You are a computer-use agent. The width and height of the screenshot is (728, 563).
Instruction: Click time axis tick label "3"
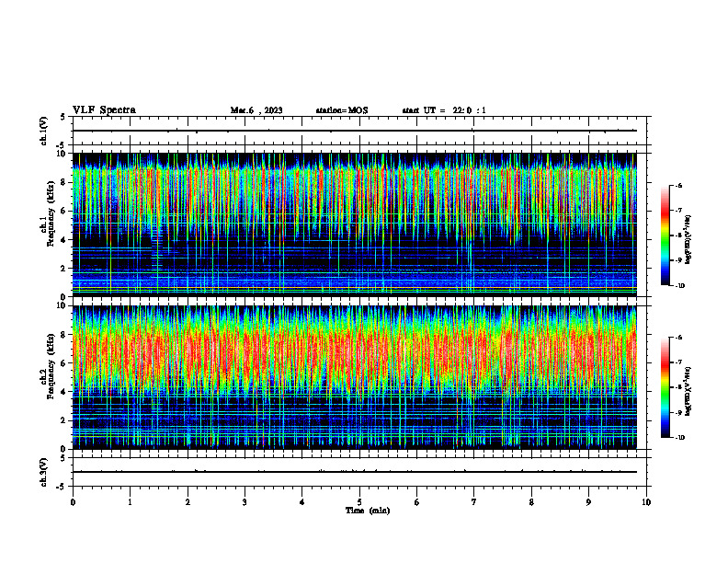(x=245, y=502)
